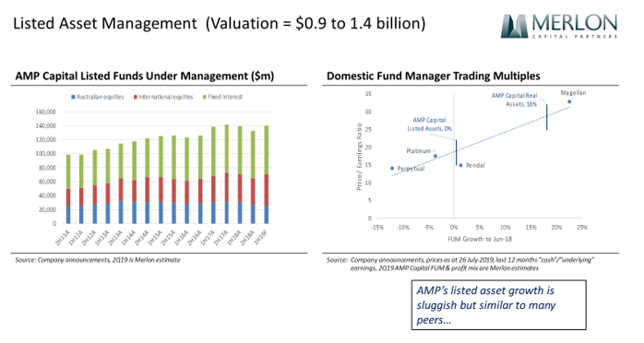
Task: Click the 'AMP Capital Listed Assets, 0%' label
Action: click(x=429, y=124)
